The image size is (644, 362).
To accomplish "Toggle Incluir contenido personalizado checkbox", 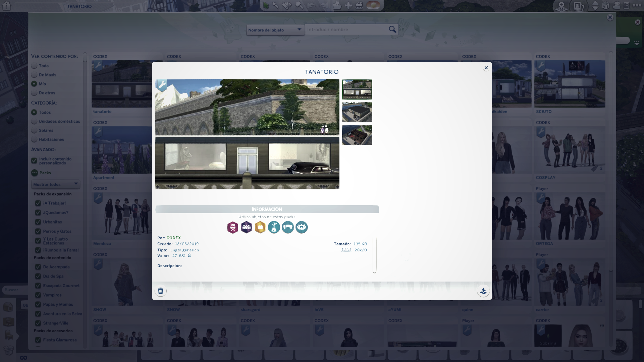I will click(x=34, y=161).
